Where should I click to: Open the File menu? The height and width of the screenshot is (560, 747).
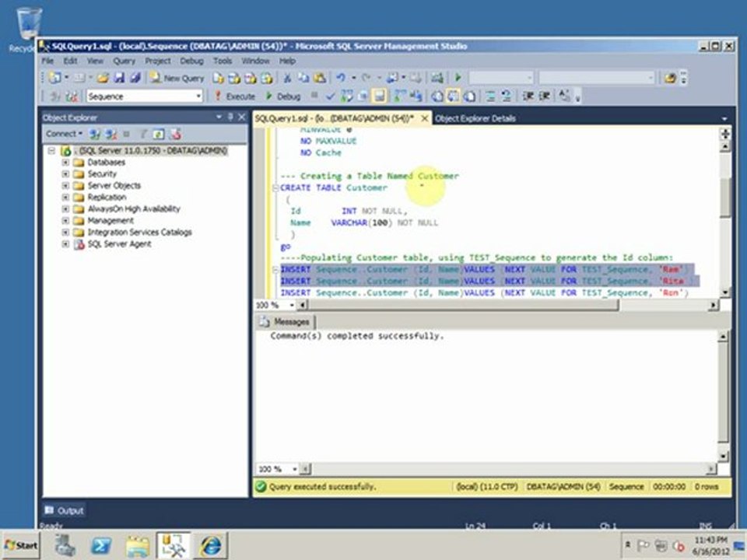coord(47,61)
